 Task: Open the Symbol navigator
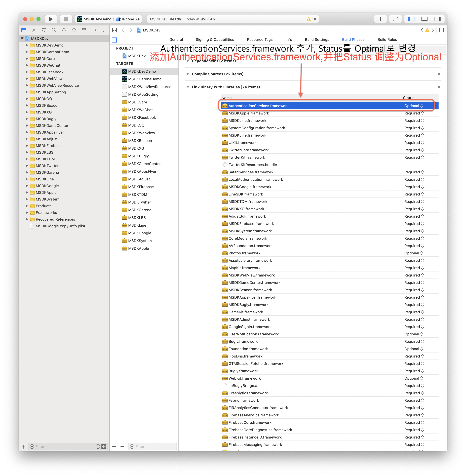44,30
